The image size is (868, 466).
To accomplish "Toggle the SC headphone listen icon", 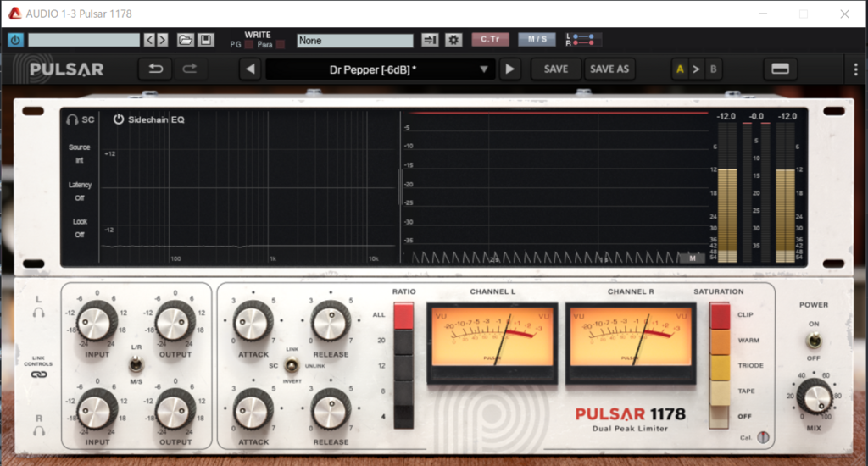I will pyautogui.click(x=80, y=119).
